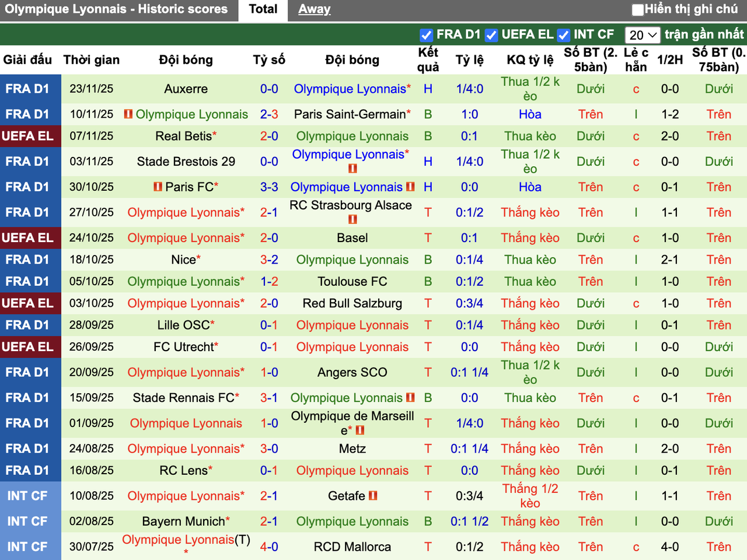
Task: Click red card icon after Lyonnais in 30/10/25 row
Action: click(410, 187)
